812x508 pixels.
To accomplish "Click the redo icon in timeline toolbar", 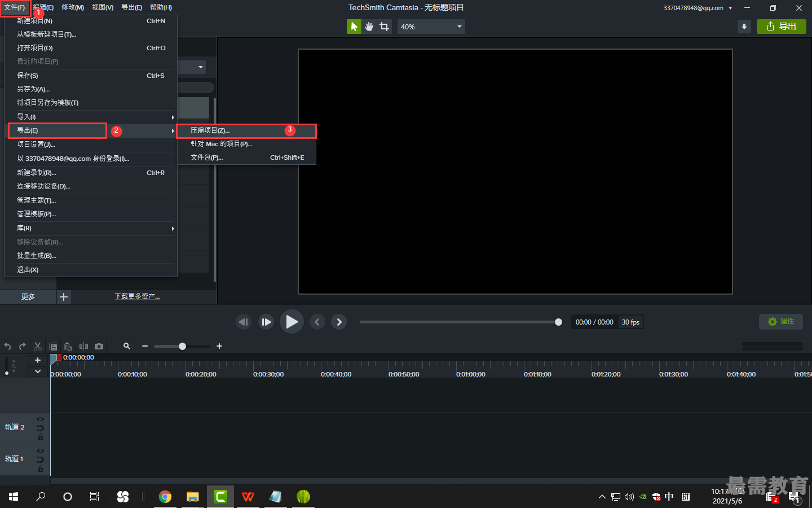I will coord(23,346).
